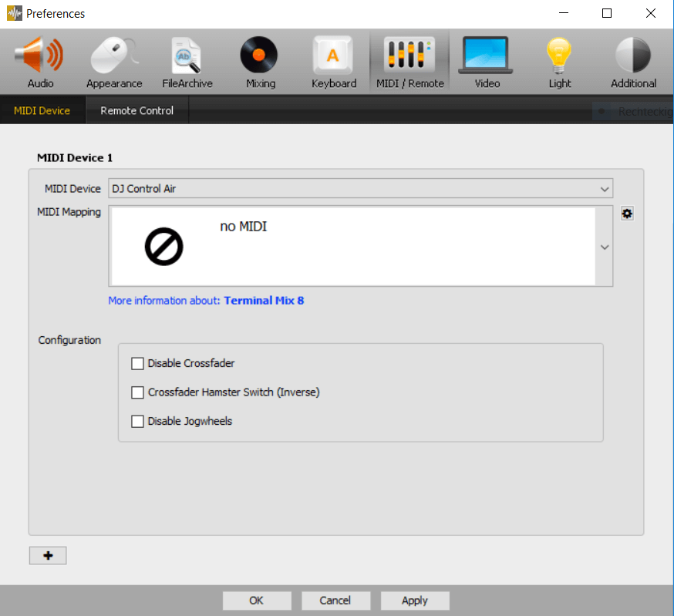Go to Mixing preferences

click(x=260, y=62)
